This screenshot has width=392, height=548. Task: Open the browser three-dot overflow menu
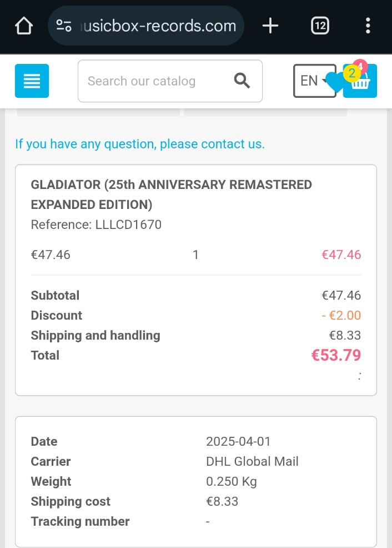click(368, 26)
